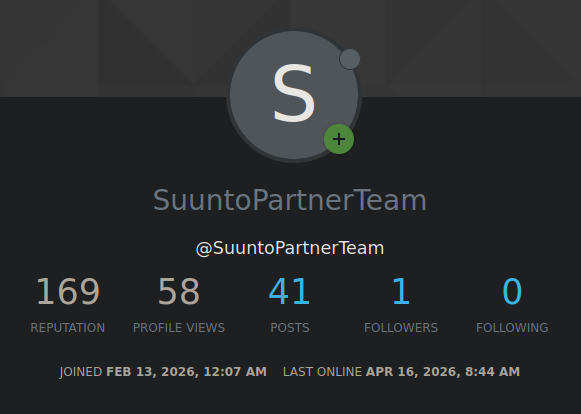The width and height of the screenshot is (581, 414).
Task: Click the 169 reputation value
Action: click(68, 291)
